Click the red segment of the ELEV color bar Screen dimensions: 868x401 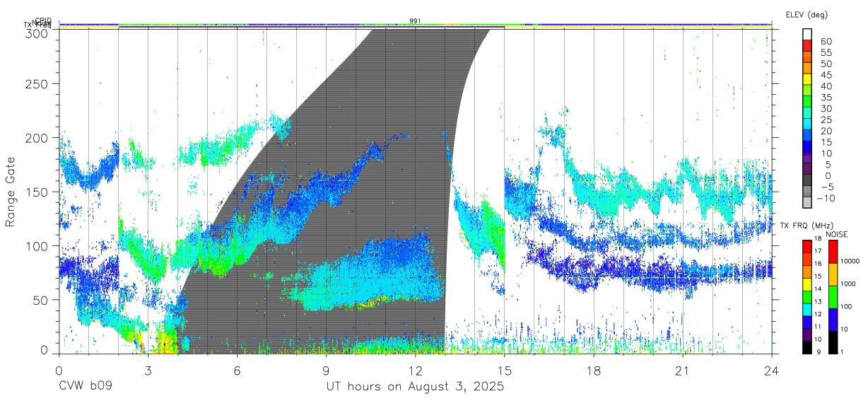[807, 47]
